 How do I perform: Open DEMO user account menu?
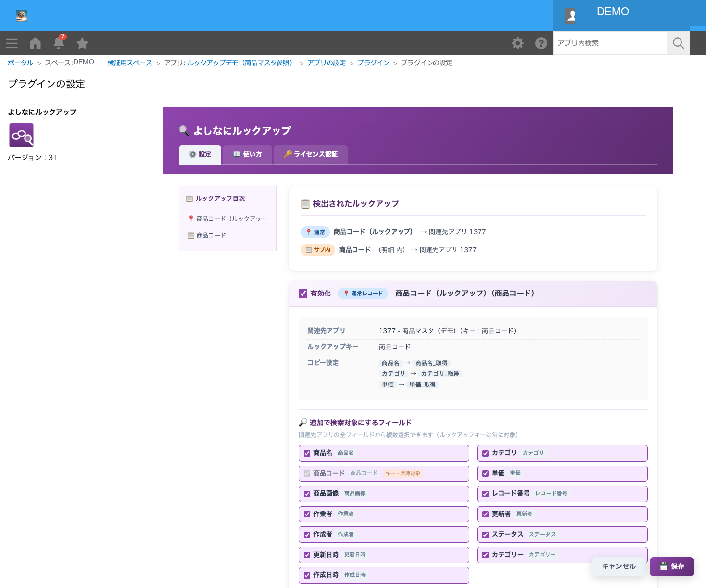point(613,12)
